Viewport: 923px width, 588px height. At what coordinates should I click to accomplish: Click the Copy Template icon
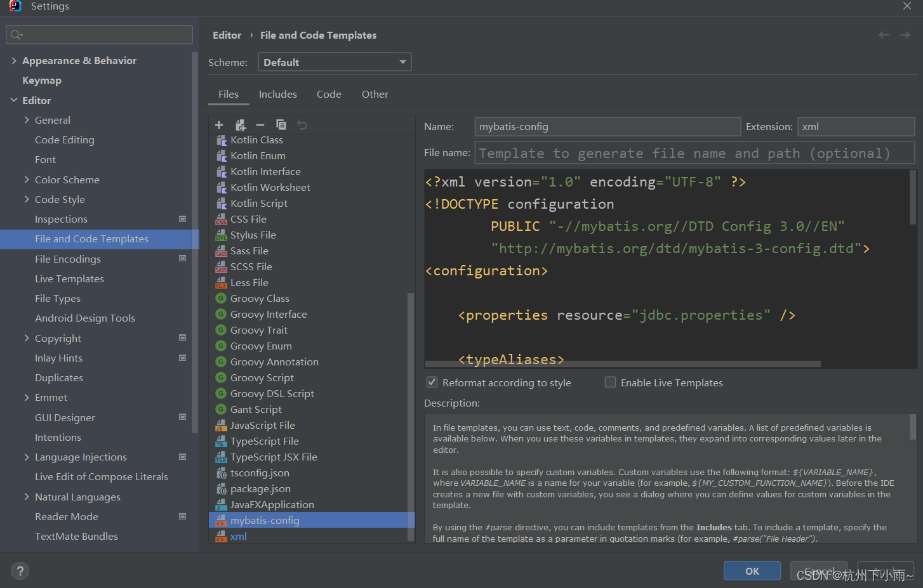281,125
